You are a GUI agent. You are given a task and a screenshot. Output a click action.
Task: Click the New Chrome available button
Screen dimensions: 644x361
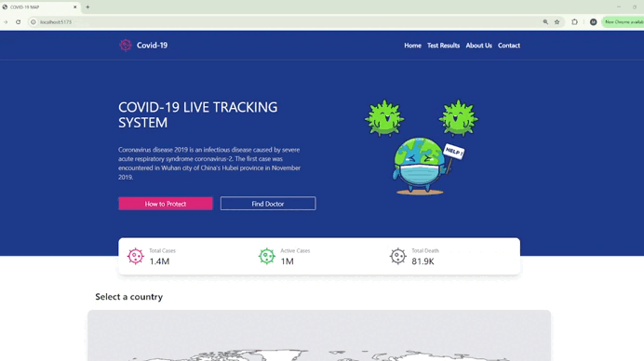[624, 22]
